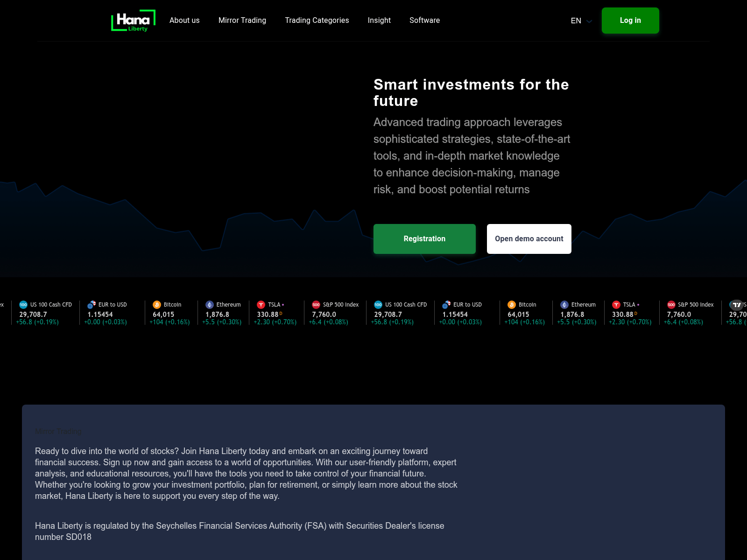
Task: Click the rightmost US 100 Cash CFD icon
Action: click(378, 305)
